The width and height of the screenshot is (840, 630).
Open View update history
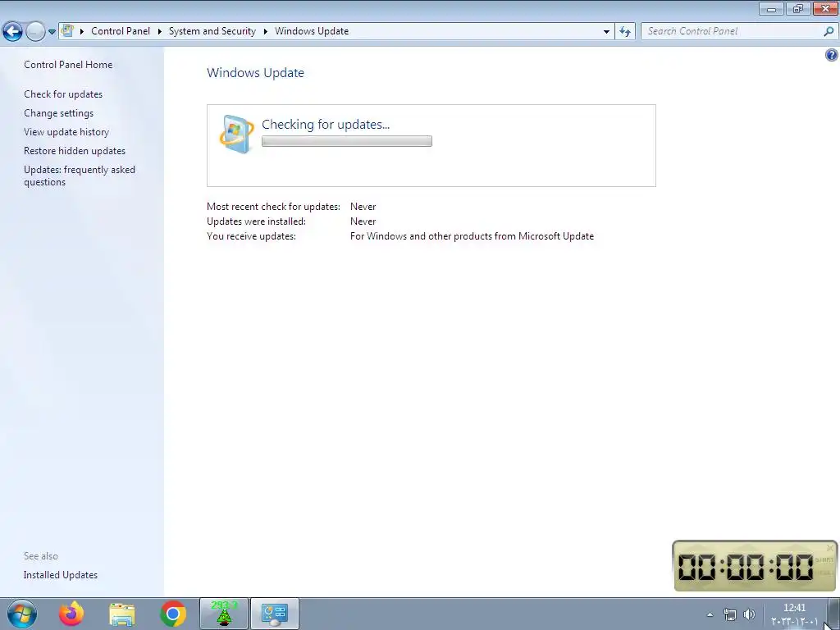[66, 132]
